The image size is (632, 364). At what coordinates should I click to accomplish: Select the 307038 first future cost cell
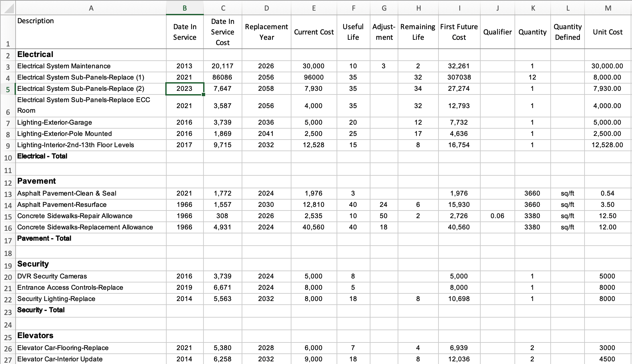pos(459,77)
